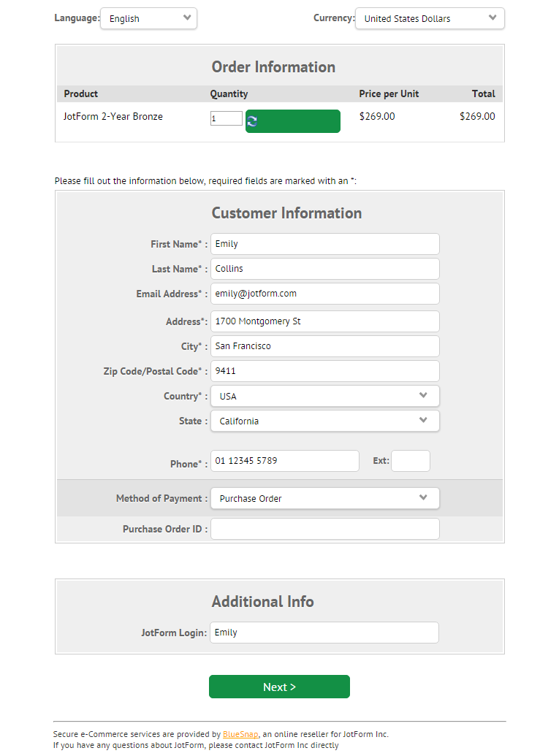This screenshot has height=756, width=559.
Task: Click the refresh quantity icon
Action: (x=252, y=121)
